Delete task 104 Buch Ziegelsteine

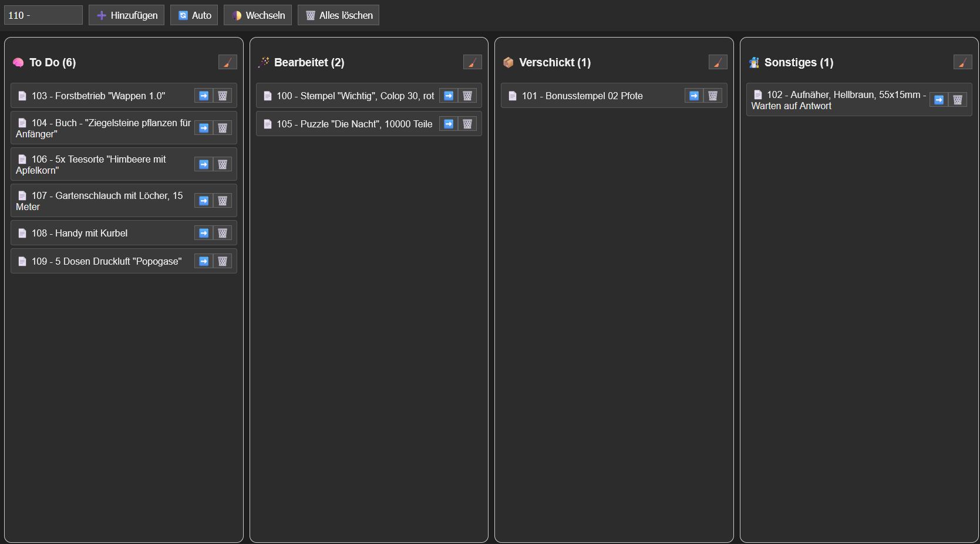pos(223,128)
